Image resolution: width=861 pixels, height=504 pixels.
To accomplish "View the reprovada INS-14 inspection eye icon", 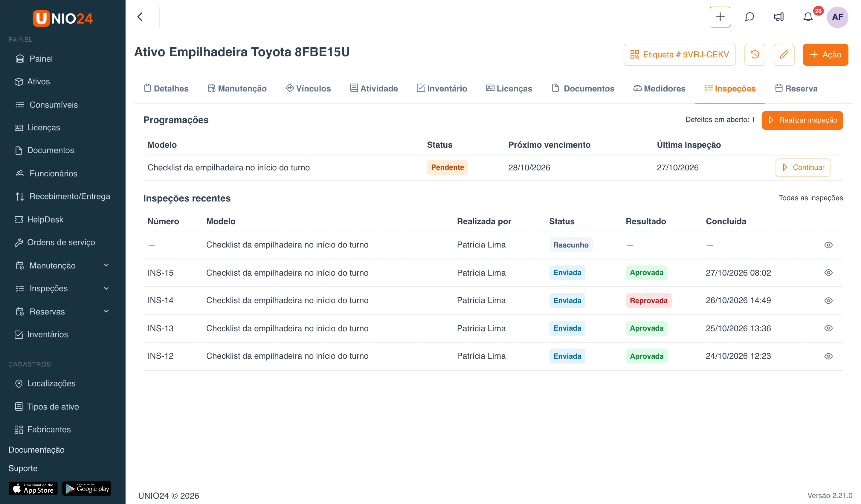I will point(828,301).
